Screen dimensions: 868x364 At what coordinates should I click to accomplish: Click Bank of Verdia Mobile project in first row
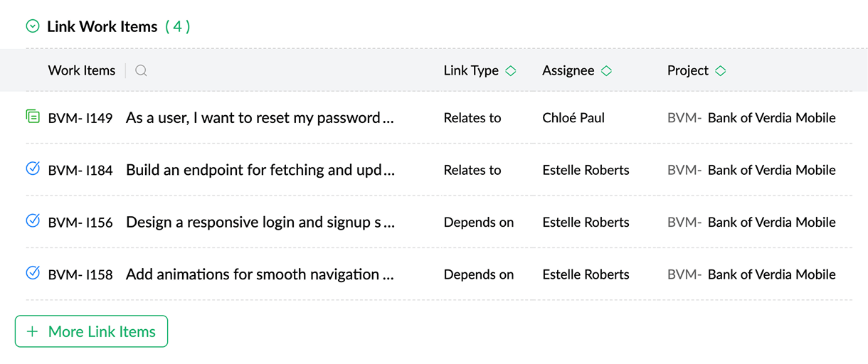click(771, 118)
